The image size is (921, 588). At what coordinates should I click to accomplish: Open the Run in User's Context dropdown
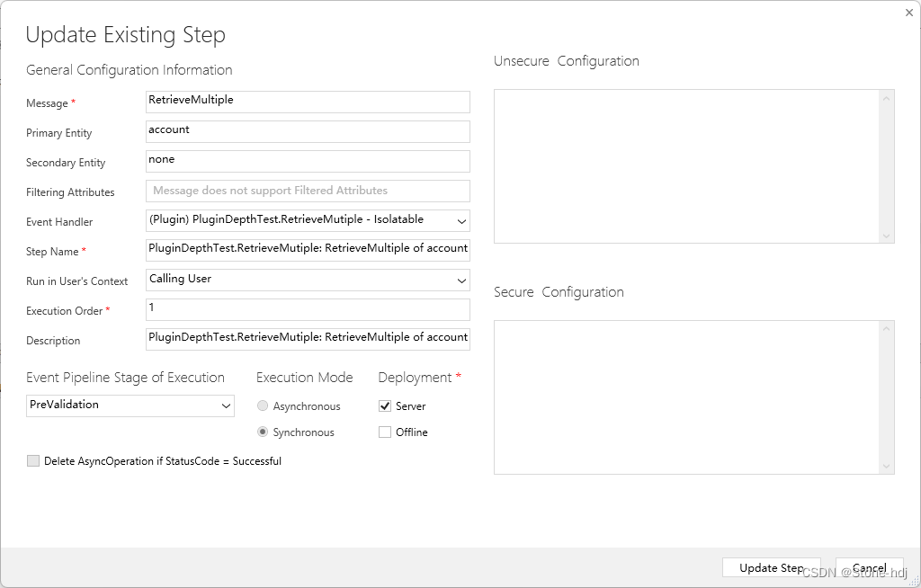click(308, 280)
